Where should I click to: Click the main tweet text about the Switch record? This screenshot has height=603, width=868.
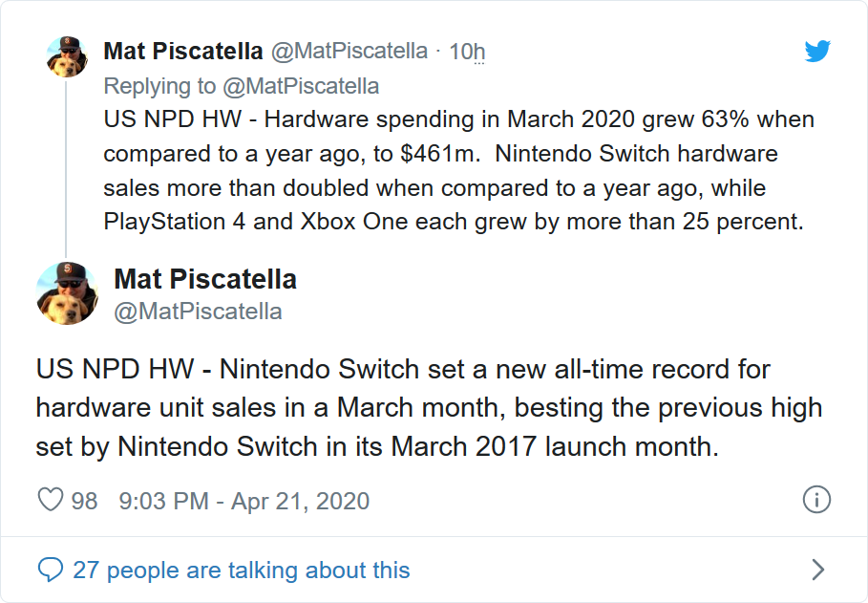point(428,408)
